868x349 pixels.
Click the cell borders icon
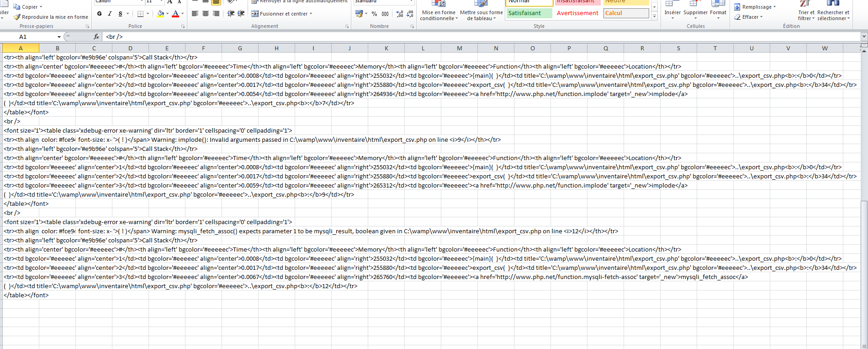(140, 14)
